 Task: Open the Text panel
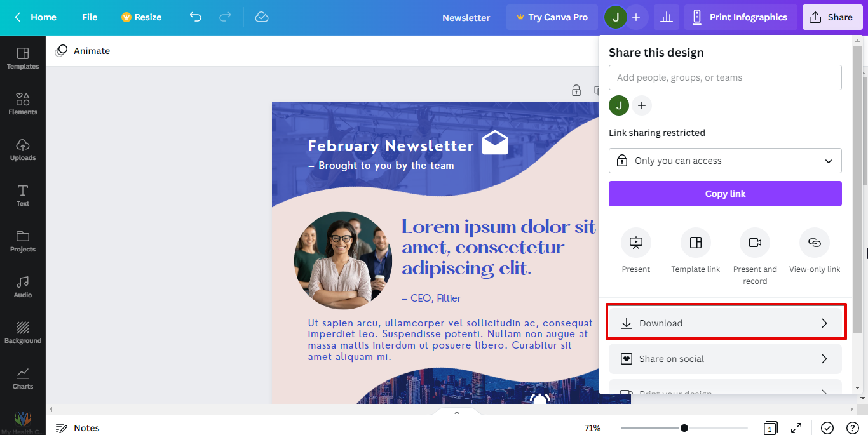tap(23, 195)
